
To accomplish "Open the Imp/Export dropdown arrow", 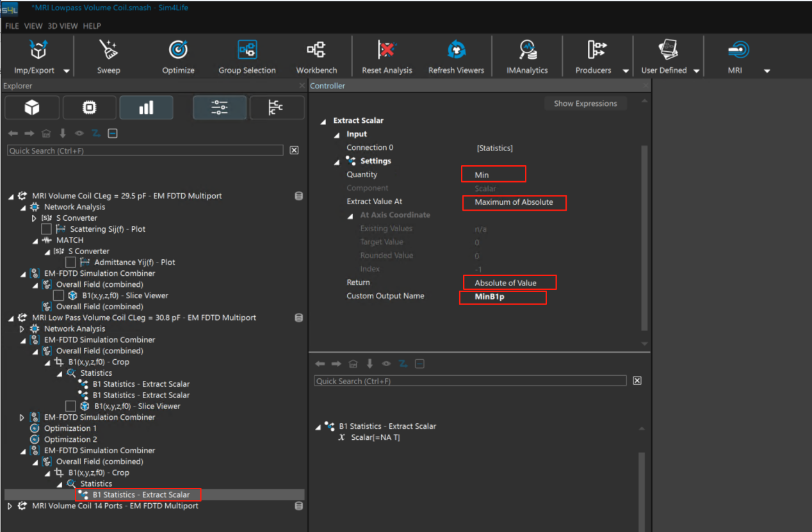I will point(67,71).
